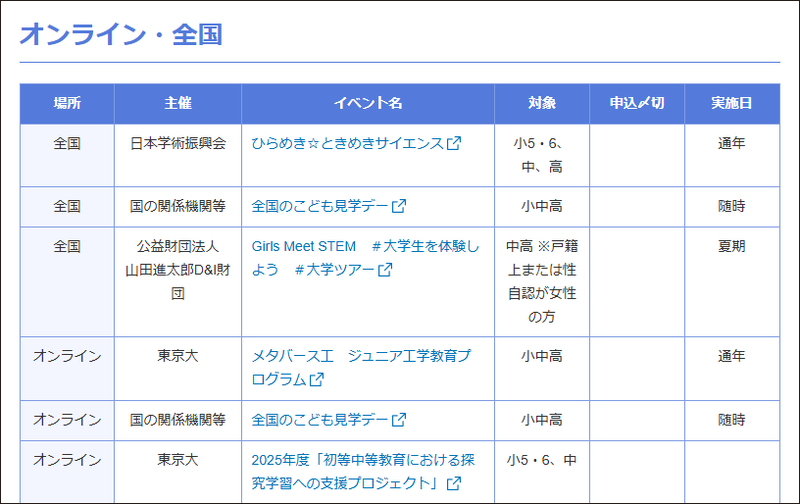Select the 国の関係機関等 cell in the オンライン row

178,420
